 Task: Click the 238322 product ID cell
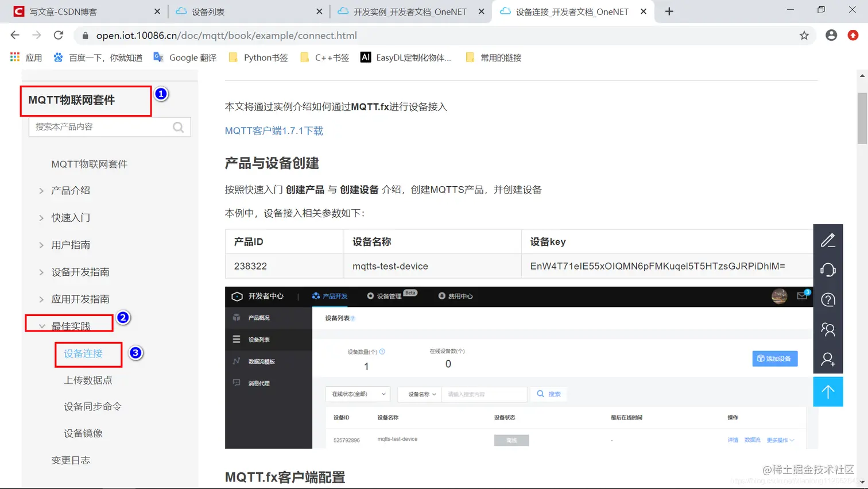click(x=284, y=266)
